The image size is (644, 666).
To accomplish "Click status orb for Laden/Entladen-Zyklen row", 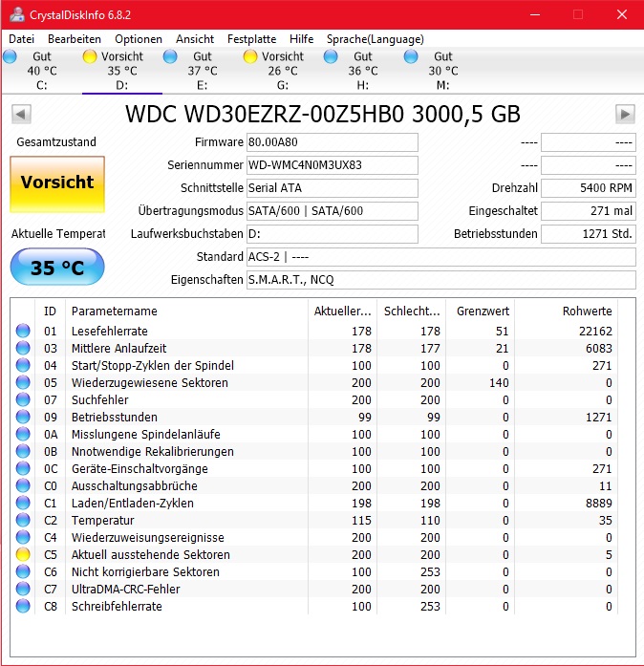I will [23, 503].
